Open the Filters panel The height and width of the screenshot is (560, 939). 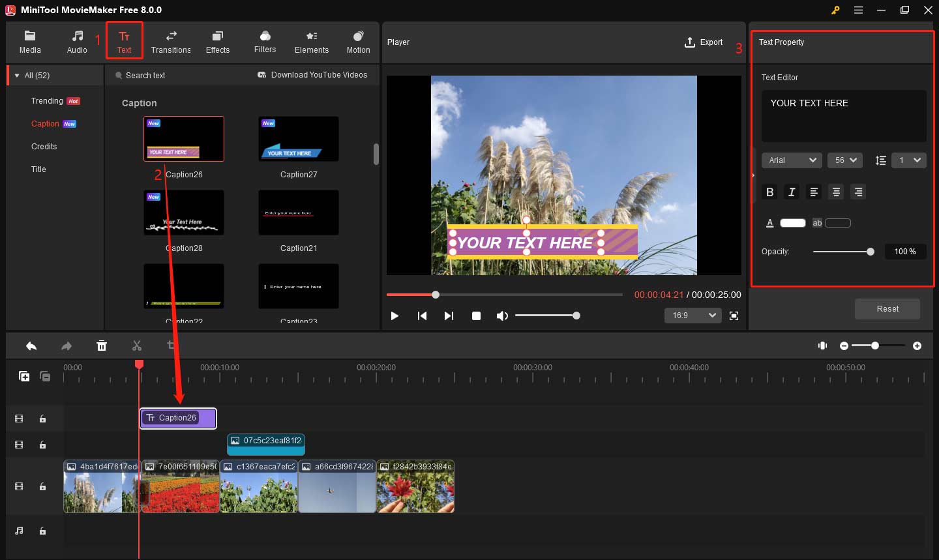(265, 42)
